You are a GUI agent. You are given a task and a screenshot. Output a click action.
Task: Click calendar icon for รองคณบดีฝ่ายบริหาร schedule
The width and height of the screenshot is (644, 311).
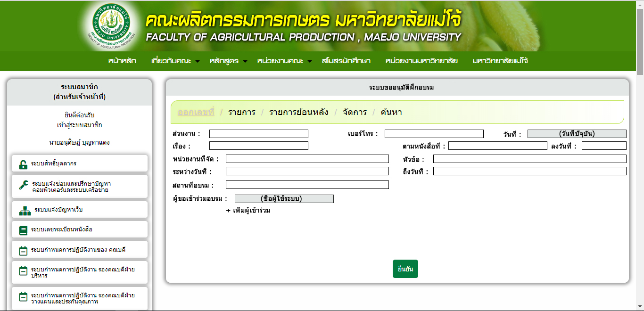click(x=23, y=271)
